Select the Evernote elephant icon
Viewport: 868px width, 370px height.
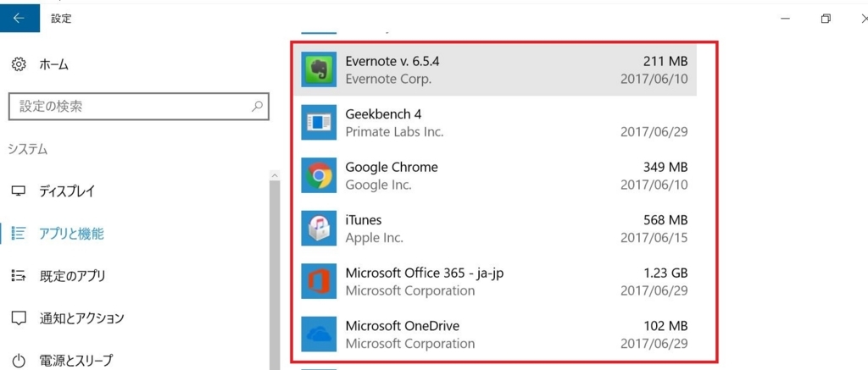click(x=319, y=69)
